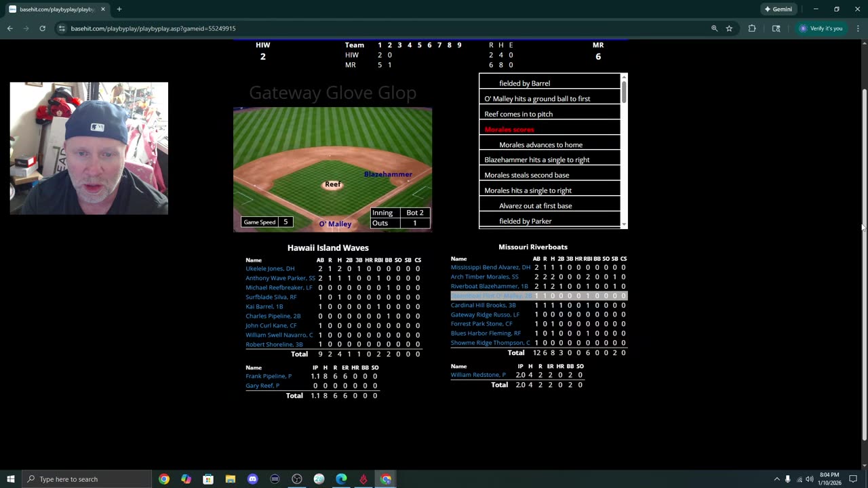Open Mississippi Bend Alvarez, DH link

pos(490,267)
